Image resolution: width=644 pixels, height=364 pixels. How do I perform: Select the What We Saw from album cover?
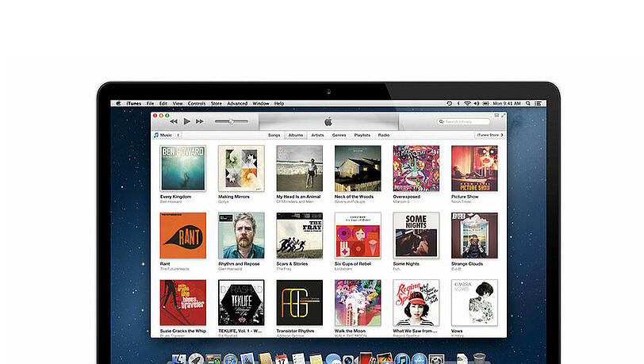(x=416, y=303)
